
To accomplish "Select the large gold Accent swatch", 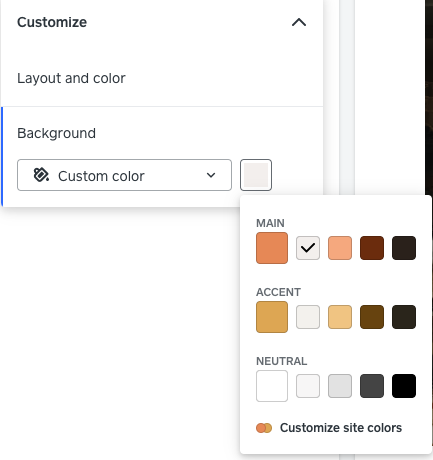I will point(272,317).
